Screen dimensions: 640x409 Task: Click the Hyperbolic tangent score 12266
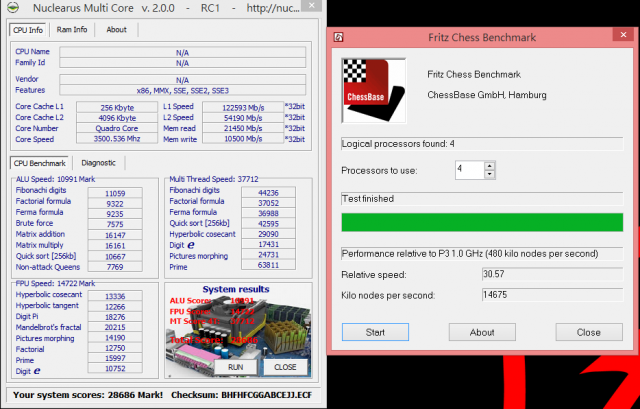point(115,307)
